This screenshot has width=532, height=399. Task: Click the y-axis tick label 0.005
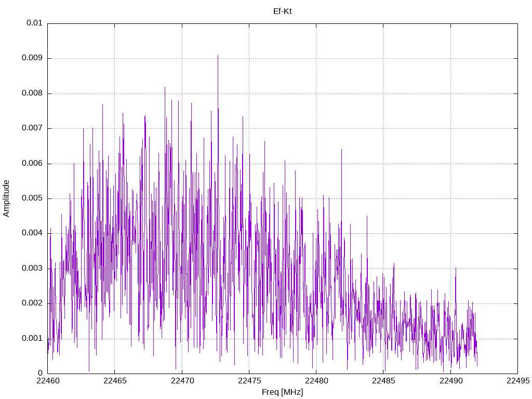pos(32,198)
